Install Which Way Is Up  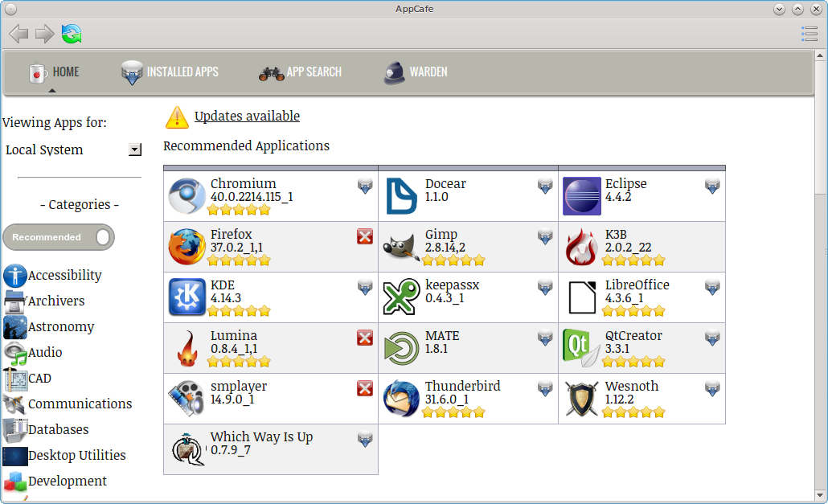pos(365,439)
